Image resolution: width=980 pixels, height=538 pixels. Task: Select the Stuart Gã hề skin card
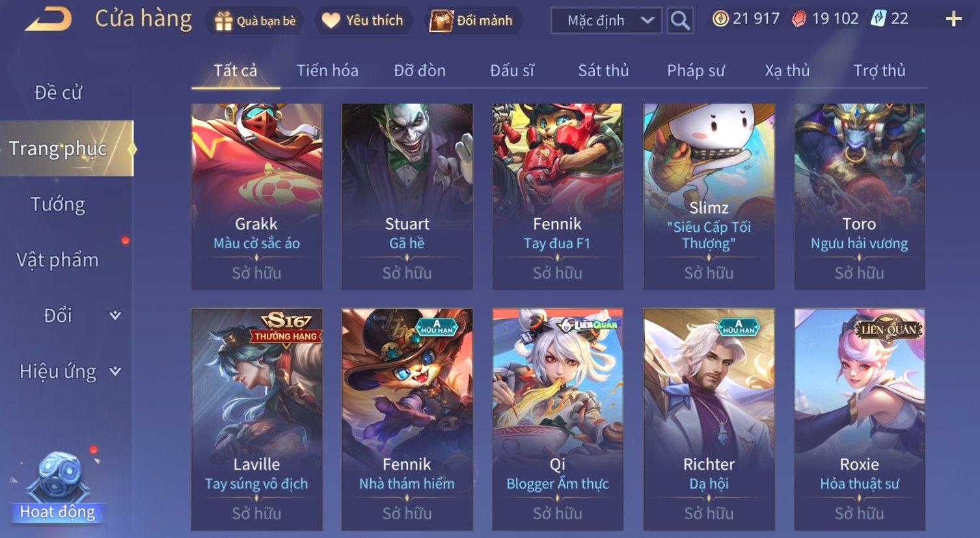pyautogui.click(x=407, y=196)
